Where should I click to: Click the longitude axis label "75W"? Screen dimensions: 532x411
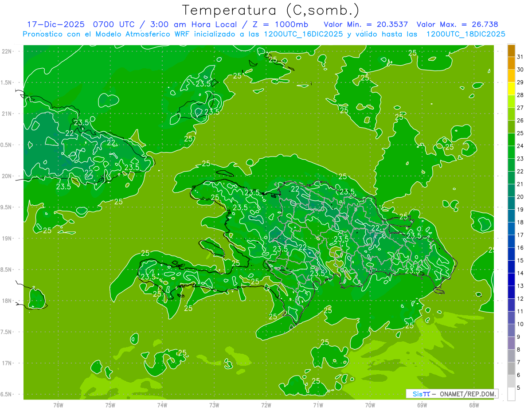(110, 405)
